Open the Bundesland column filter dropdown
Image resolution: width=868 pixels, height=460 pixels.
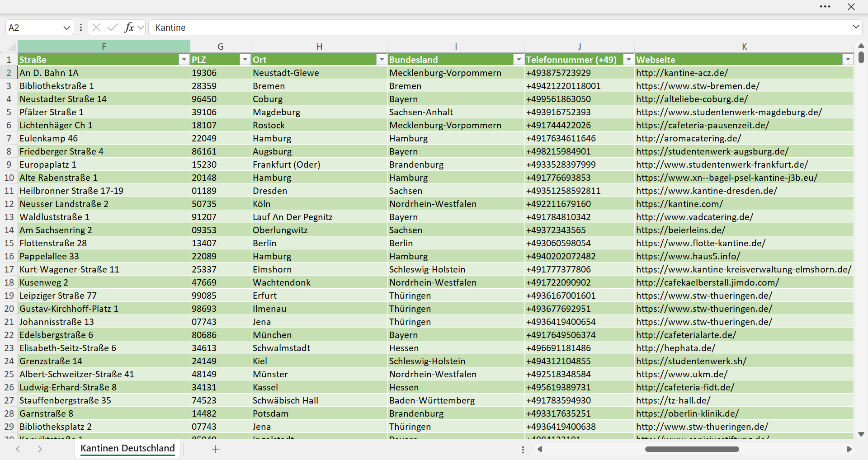518,60
